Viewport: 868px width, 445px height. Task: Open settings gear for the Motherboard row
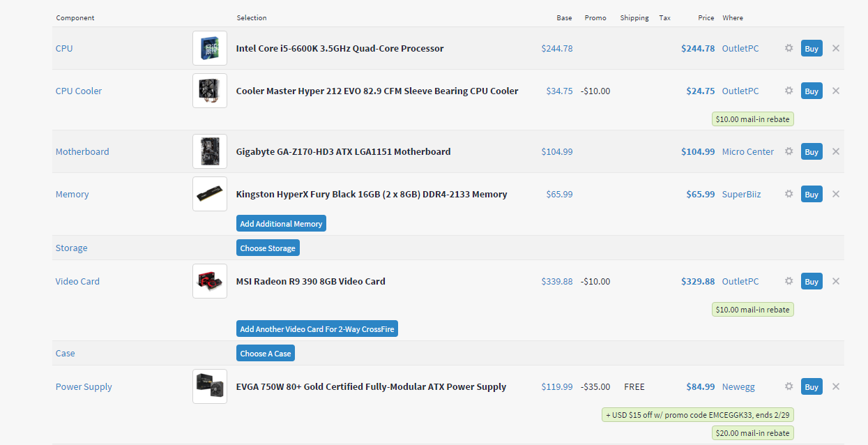(x=789, y=151)
